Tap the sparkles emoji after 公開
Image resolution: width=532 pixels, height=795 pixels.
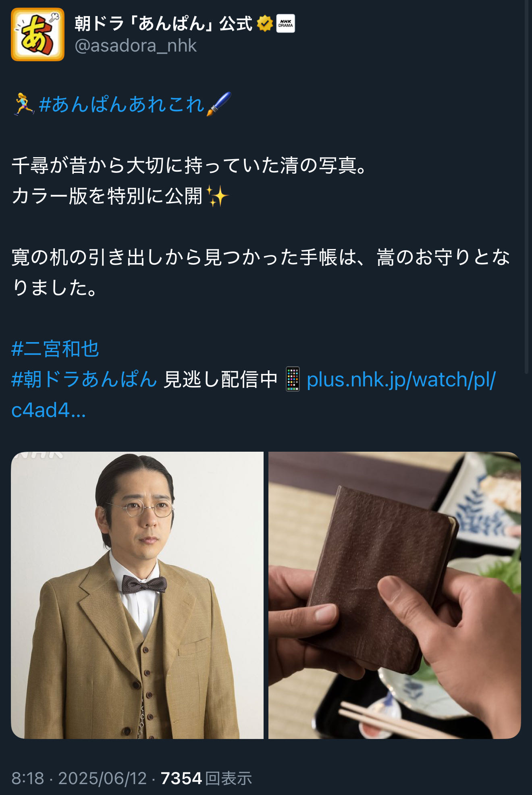(x=218, y=196)
